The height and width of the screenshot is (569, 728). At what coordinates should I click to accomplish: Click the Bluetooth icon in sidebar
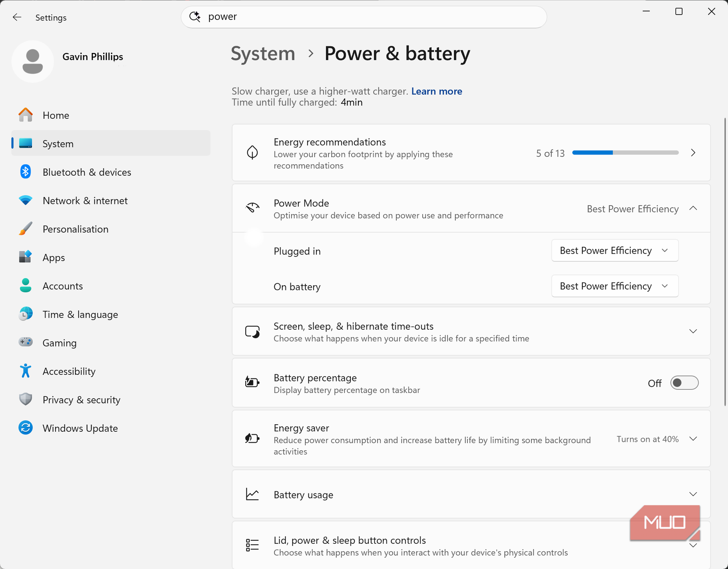[x=26, y=172]
